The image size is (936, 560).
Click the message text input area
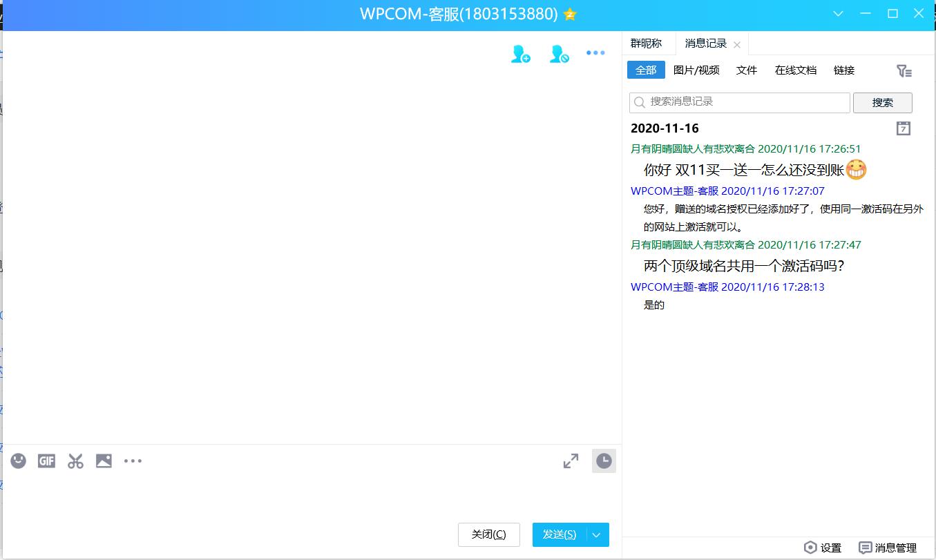coord(311,497)
